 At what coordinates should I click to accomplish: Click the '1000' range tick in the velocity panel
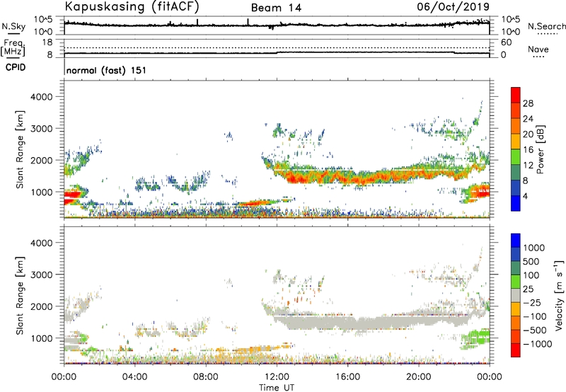(42, 338)
